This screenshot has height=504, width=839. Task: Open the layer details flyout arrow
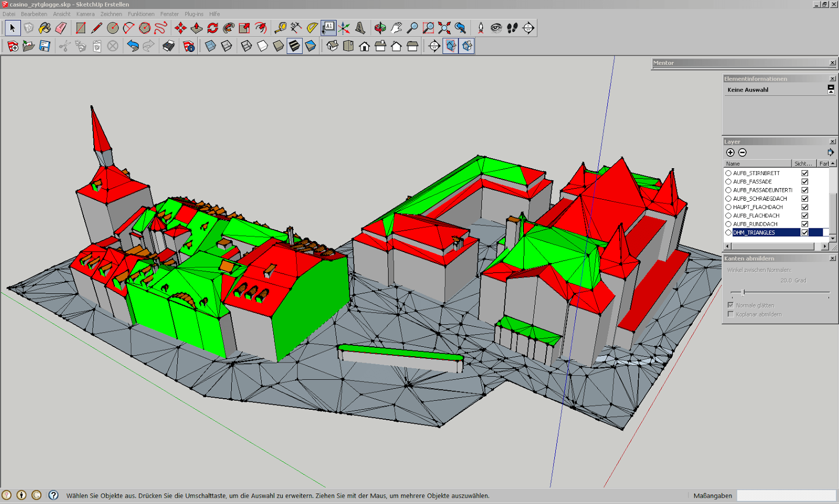(x=830, y=152)
